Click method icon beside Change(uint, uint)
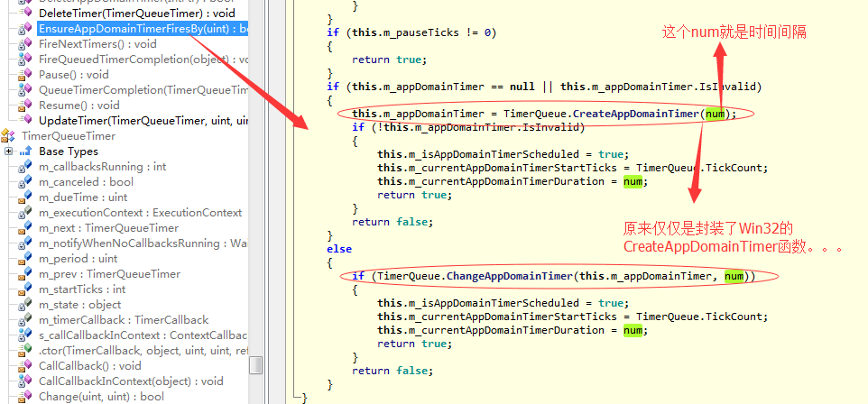The height and width of the screenshot is (404, 868). [25, 396]
